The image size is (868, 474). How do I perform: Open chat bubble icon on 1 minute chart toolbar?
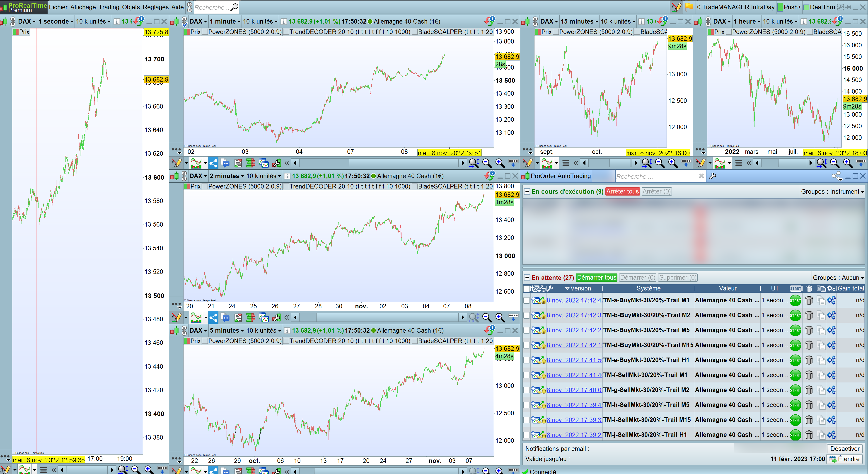(225, 163)
